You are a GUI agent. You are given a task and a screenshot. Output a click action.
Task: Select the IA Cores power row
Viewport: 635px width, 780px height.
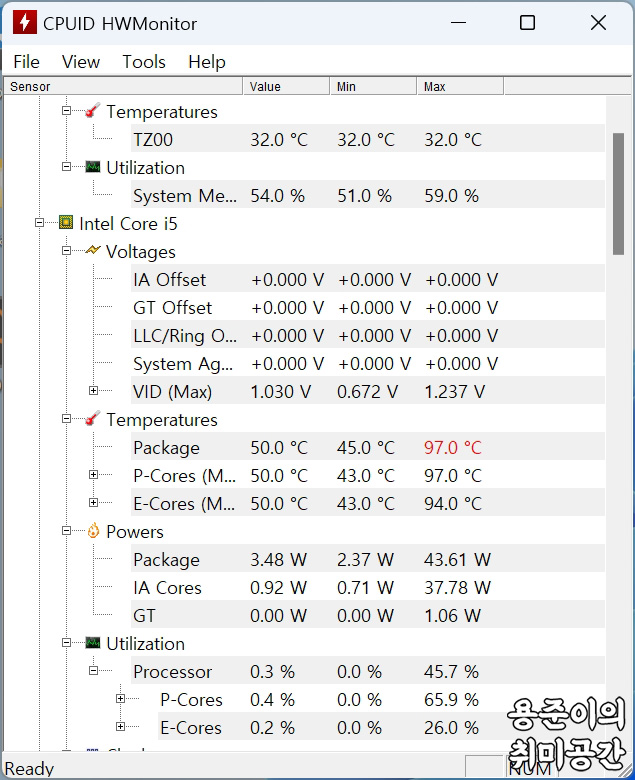coord(368,587)
